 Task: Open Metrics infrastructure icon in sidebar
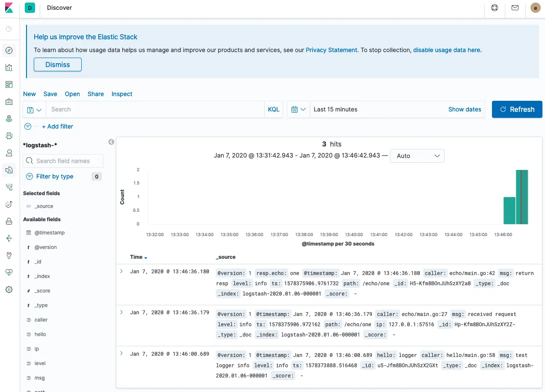(9, 153)
